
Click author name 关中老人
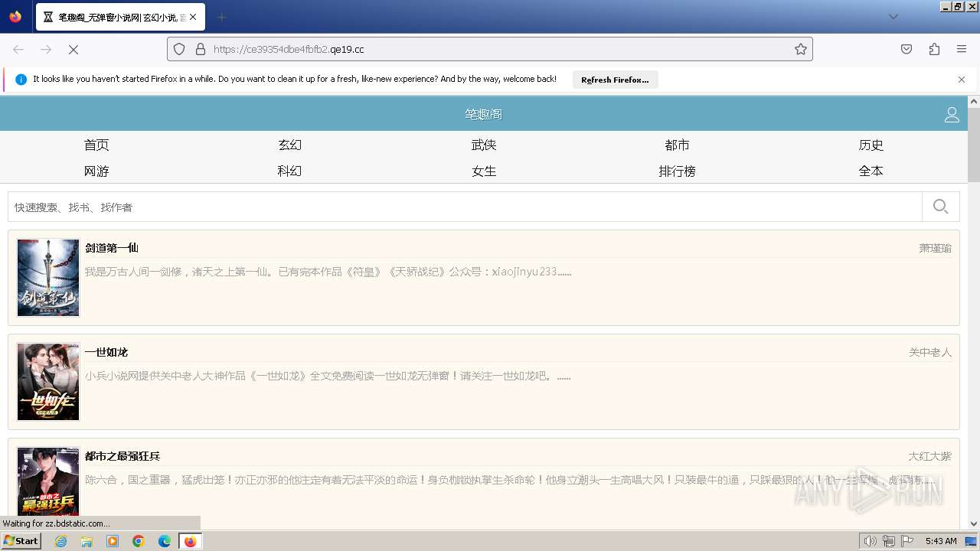(930, 352)
